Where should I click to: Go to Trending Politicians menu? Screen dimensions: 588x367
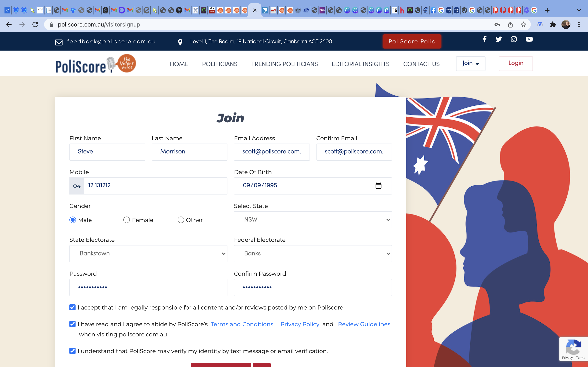coord(285,64)
